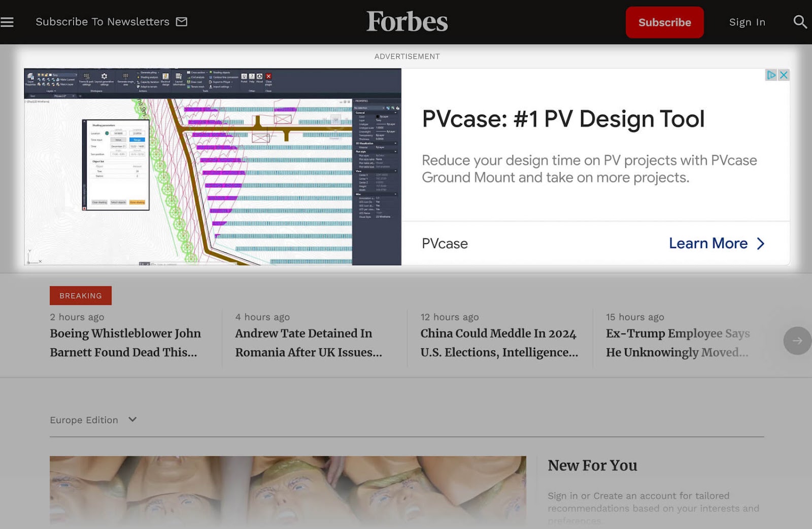This screenshot has height=529, width=812.
Task: Click the Color ByLayer swatch in Properties
Action: point(378,117)
